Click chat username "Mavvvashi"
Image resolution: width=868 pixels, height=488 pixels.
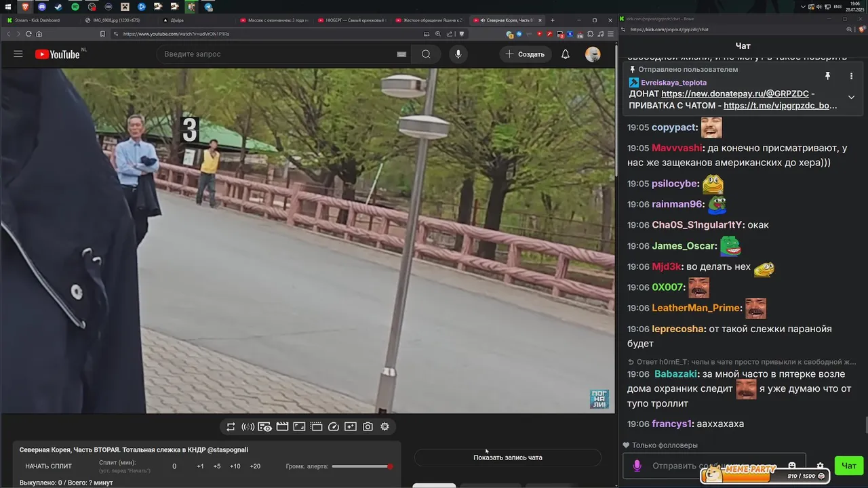click(x=677, y=148)
